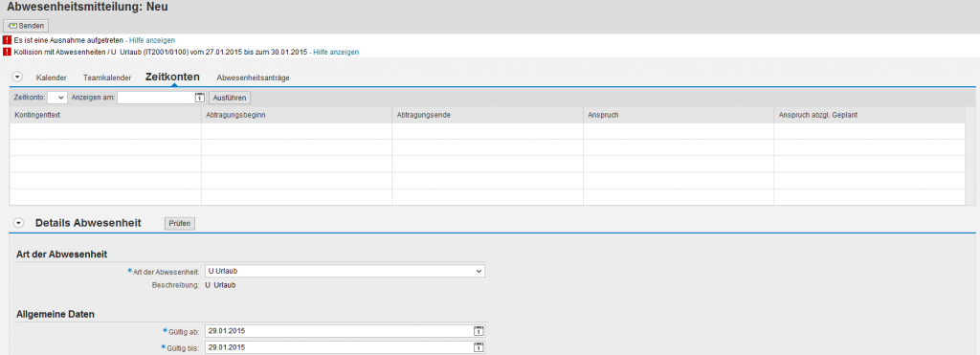Click into the Gültig bis date field
This screenshot has width=980, height=355.
[x=340, y=348]
